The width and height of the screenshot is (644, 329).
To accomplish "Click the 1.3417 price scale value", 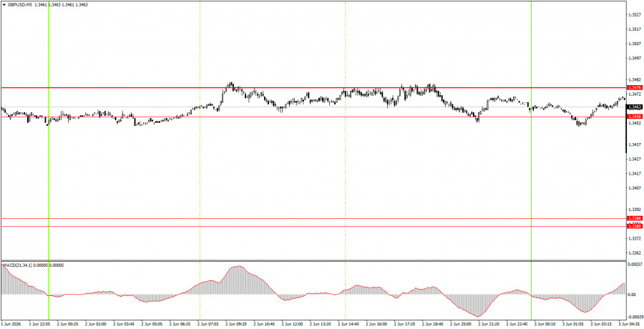I will coord(635,173).
